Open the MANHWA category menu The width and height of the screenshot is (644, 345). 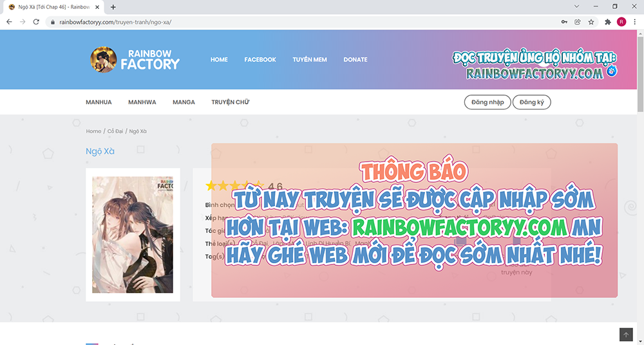[x=142, y=102]
